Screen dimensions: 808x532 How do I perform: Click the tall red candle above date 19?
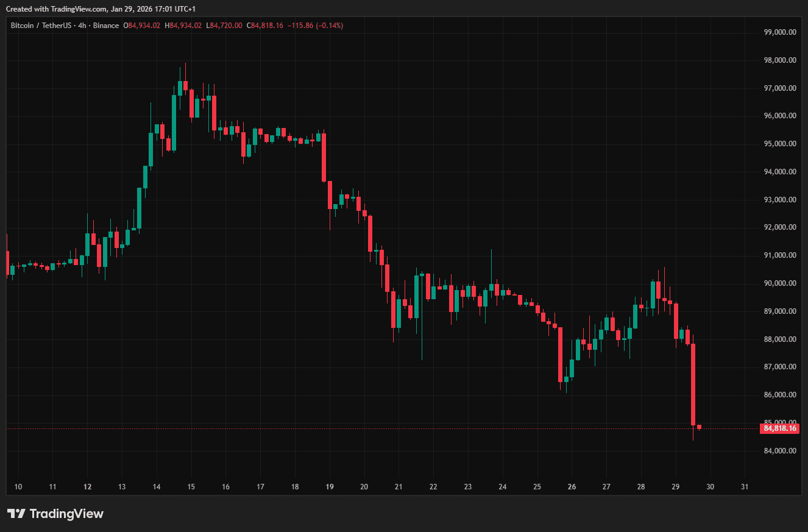pos(324,157)
